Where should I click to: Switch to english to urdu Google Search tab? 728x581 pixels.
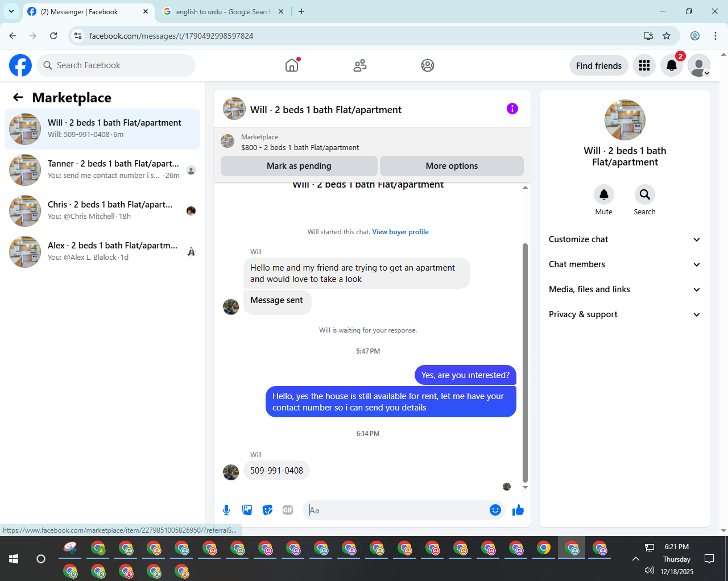pos(223,12)
